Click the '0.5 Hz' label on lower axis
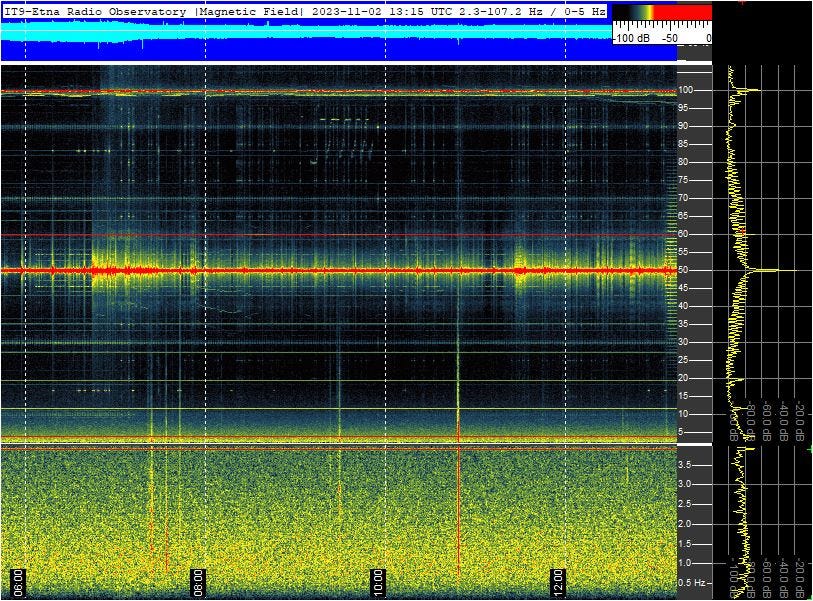This screenshot has height=601, width=813. [x=692, y=582]
